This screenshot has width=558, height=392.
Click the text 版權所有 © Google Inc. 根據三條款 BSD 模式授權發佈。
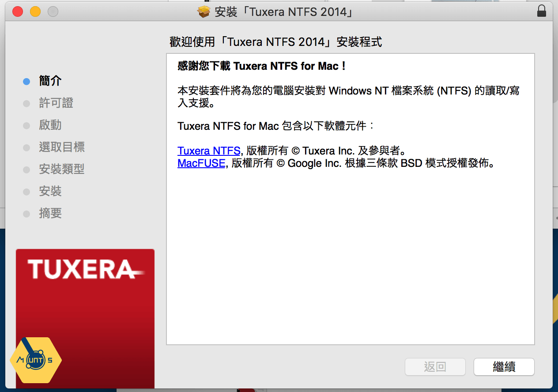point(362,163)
